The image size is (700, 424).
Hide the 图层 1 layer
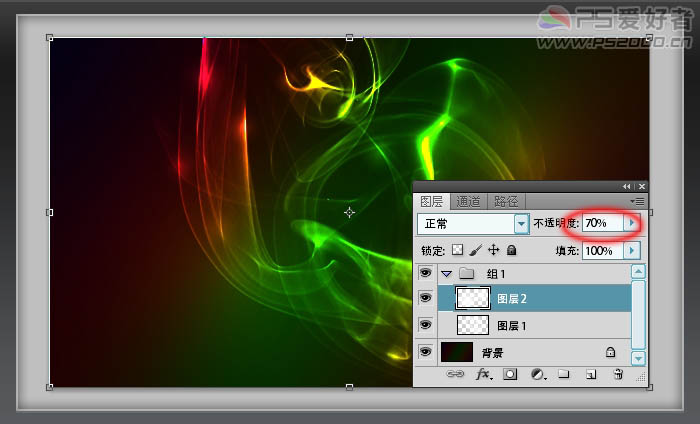(x=425, y=325)
